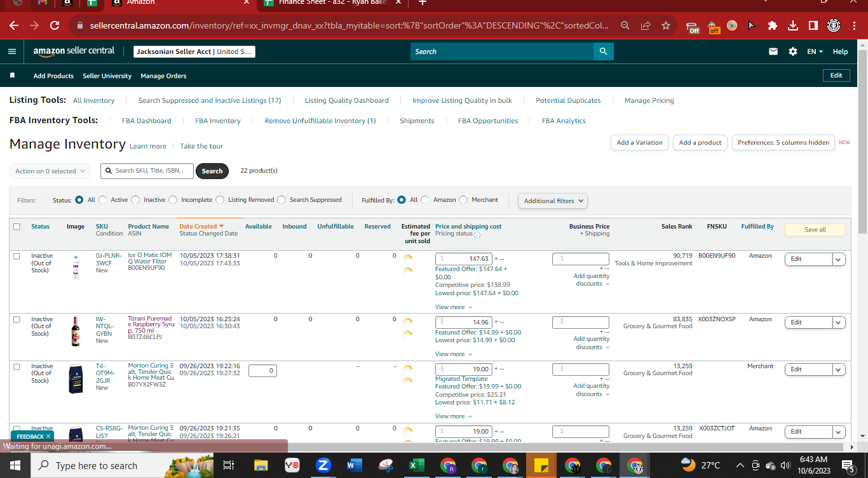Select the Active status radio button
The width and height of the screenshot is (868, 478).
pyautogui.click(x=103, y=199)
